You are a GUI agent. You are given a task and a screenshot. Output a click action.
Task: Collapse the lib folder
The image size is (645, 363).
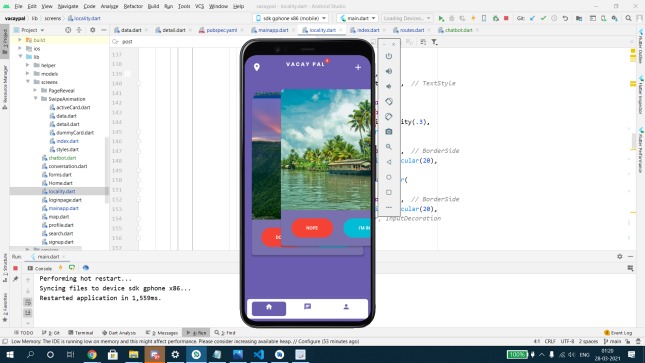[20, 57]
